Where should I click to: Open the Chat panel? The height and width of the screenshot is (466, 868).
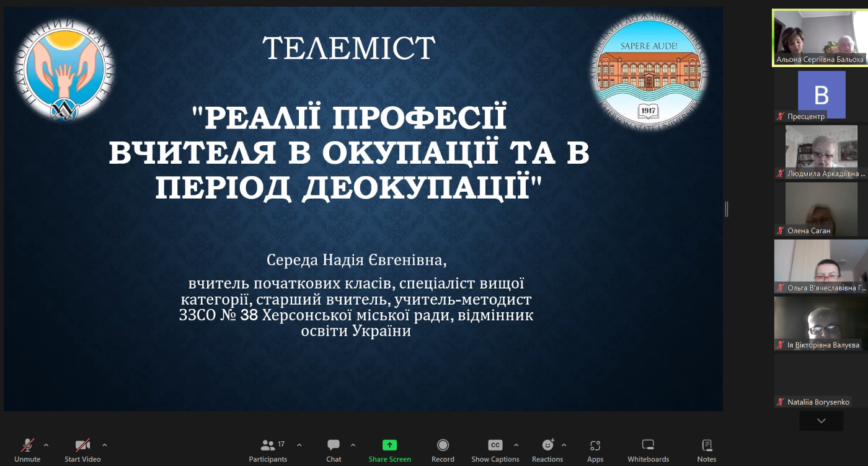334,450
